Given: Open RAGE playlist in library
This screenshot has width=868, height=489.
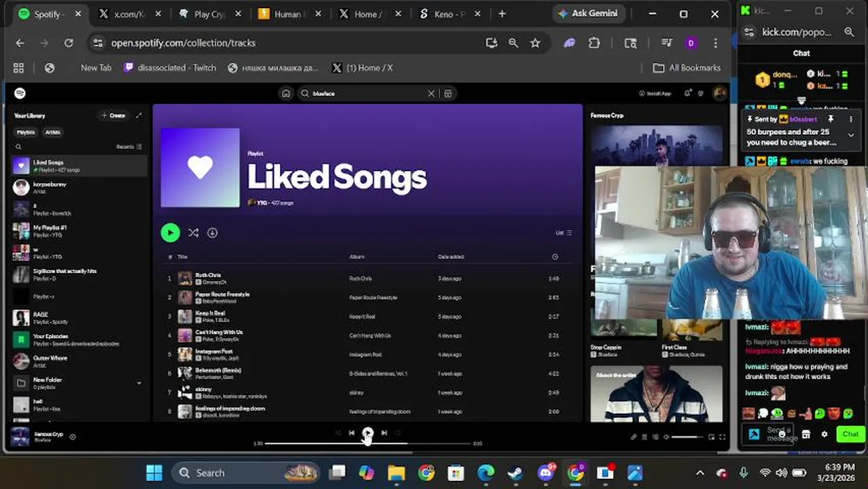Looking at the screenshot, I should tap(79, 318).
